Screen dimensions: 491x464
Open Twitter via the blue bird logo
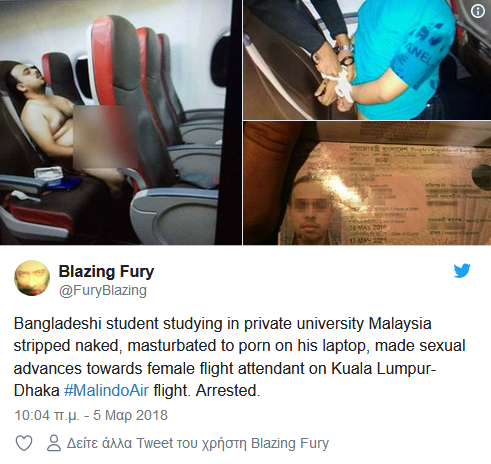(462, 271)
